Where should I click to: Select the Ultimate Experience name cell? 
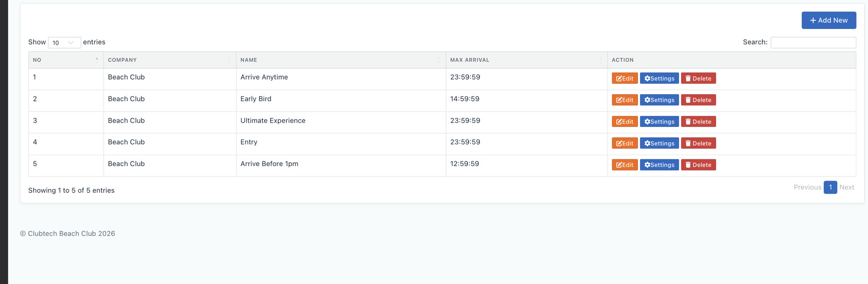341,122
